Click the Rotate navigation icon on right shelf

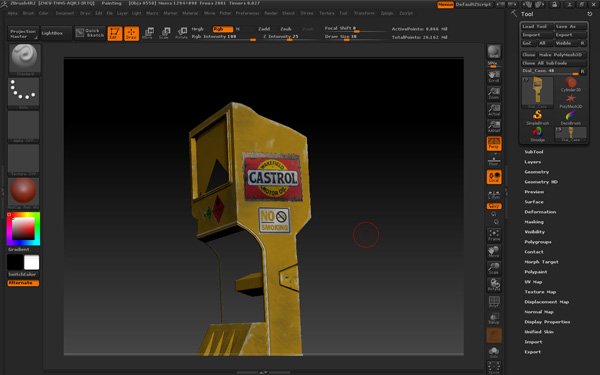pyautogui.click(x=494, y=285)
